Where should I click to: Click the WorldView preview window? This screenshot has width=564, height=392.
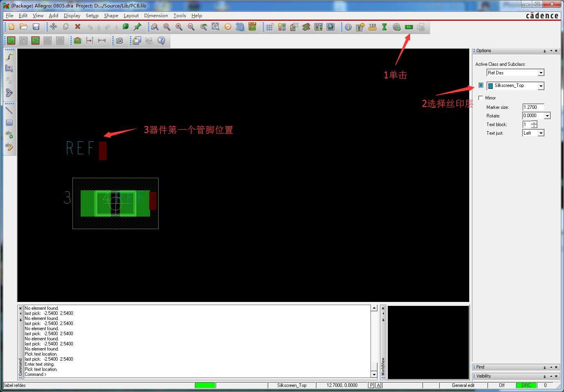click(x=428, y=342)
